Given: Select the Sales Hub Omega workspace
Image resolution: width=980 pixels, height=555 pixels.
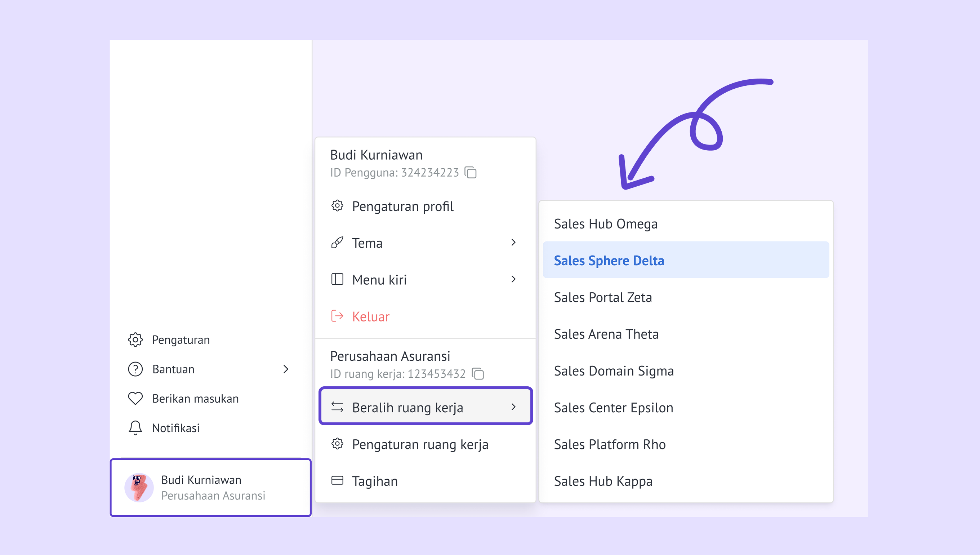Looking at the screenshot, I should click(605, 224).
